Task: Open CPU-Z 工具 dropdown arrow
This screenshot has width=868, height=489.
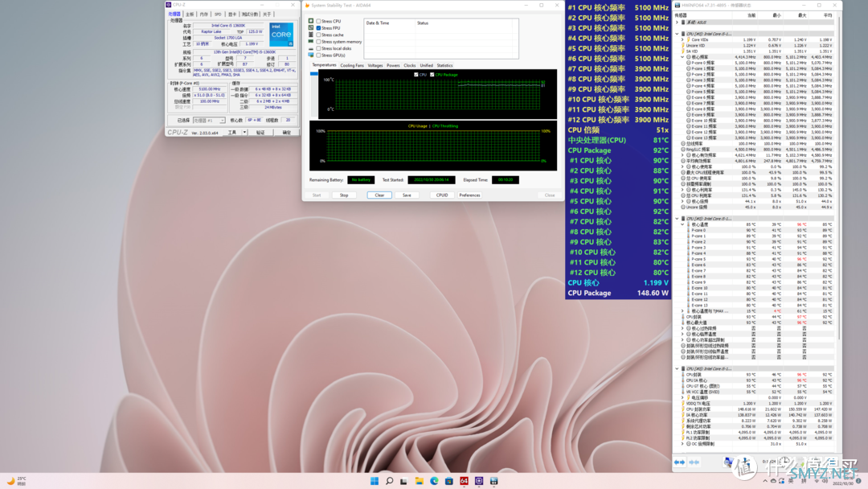Action: [x=244, y=133]
